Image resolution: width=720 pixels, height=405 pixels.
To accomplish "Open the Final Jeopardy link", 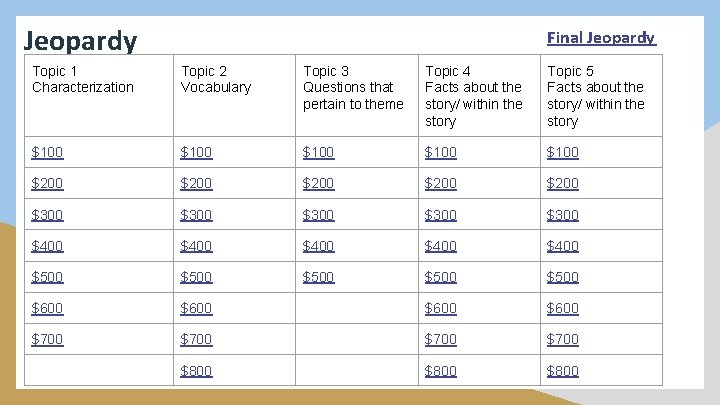I will click(x=601, y=38).
